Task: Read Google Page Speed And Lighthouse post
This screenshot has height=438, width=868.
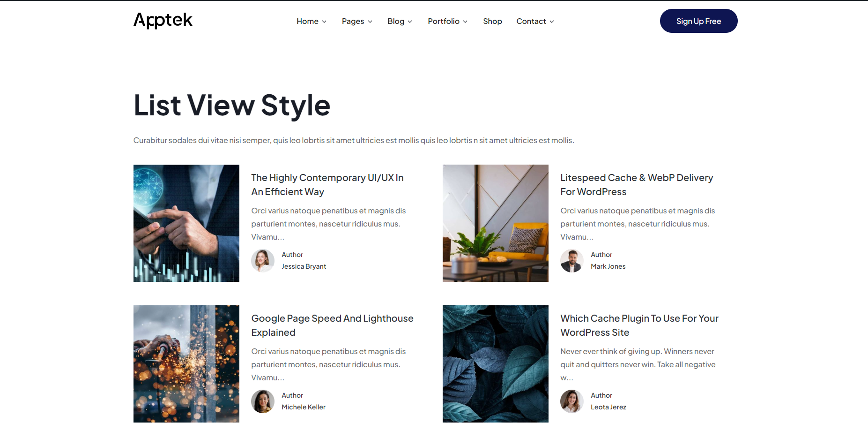Action: pyautogui.click(x=332, y=325)
